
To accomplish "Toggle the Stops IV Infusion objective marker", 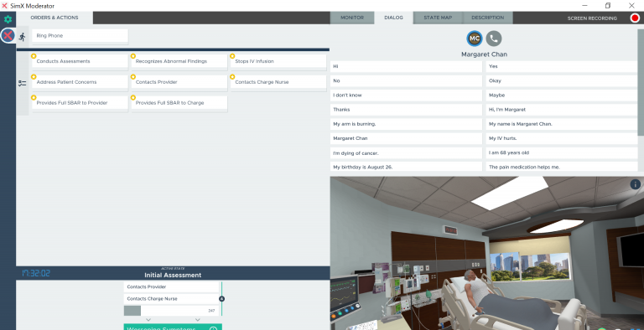I will pyautogui.click(x=232, y=56).
